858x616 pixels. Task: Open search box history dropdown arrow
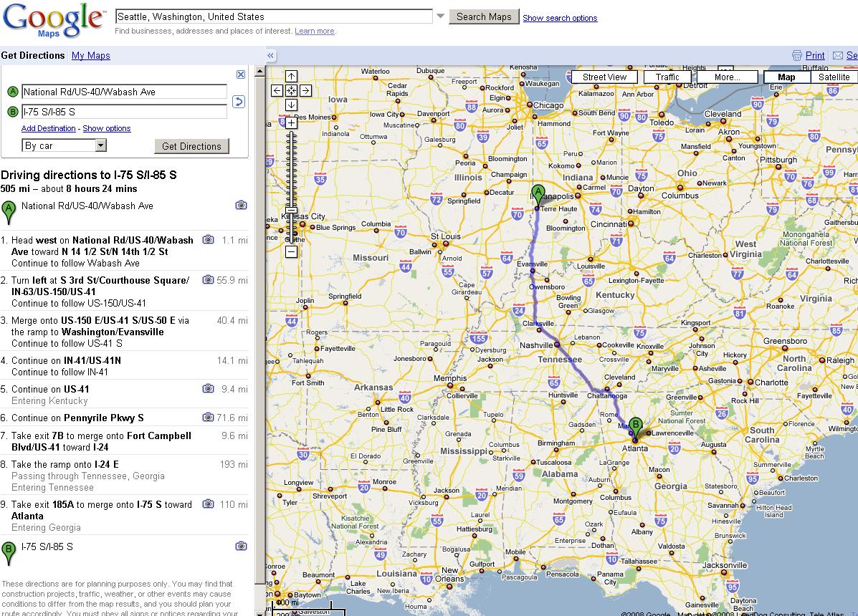[441, 16]
